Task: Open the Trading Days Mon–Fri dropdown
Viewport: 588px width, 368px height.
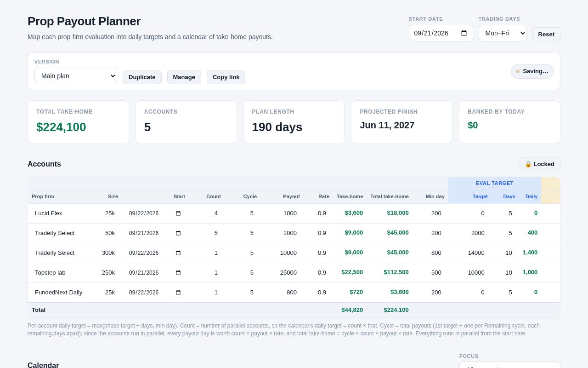Action: pyautogui.click(x=503, y=33)
